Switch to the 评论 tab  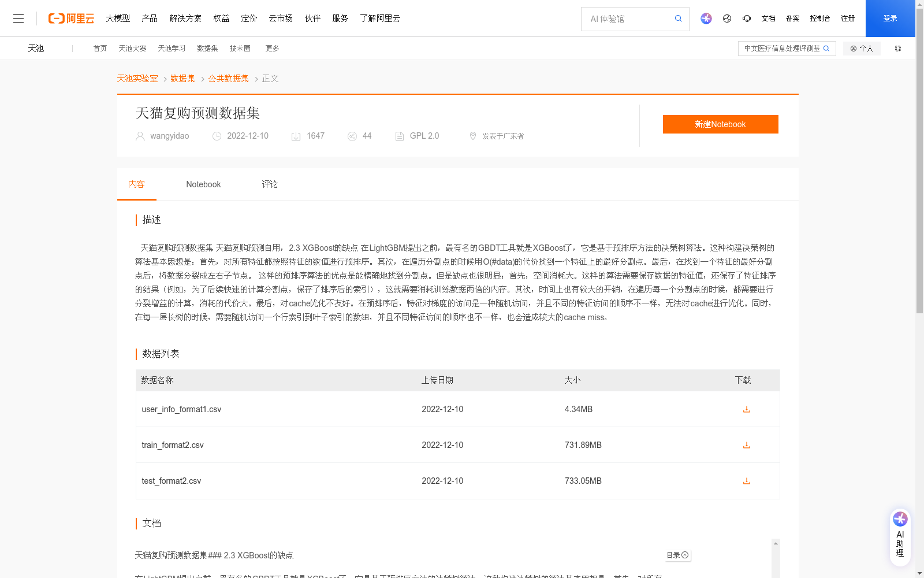270,184
